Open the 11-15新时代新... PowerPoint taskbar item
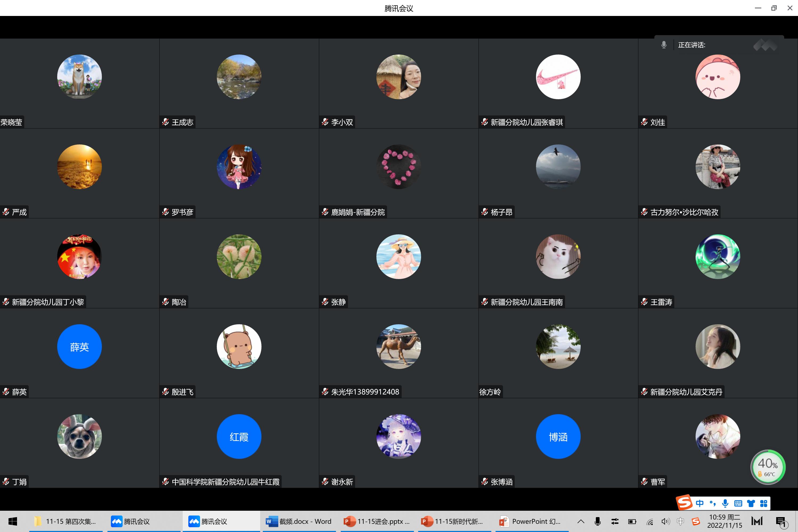This screenshot has height=532, width=798. (454, 521)
